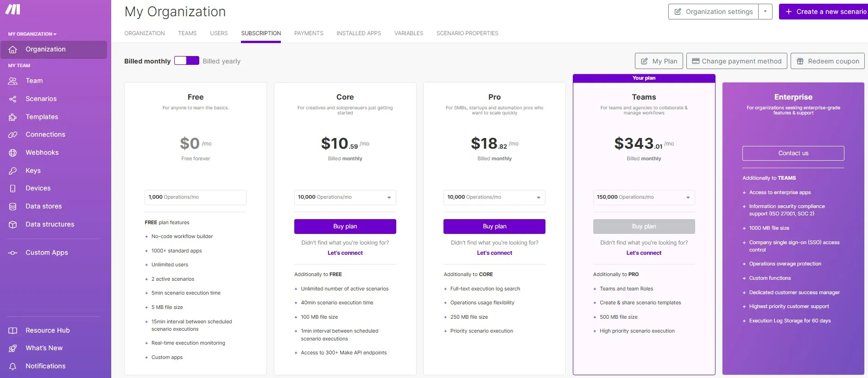Open Templates via its puzzle icon
The image size is (868, 378).
point(13,117)
